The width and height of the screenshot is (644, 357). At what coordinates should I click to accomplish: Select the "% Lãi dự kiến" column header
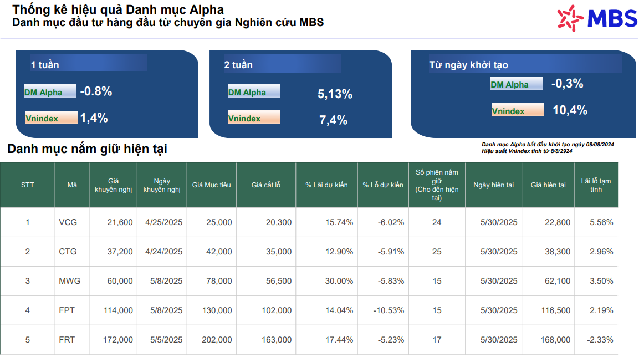pyautogui.click(x=326, y=185)
